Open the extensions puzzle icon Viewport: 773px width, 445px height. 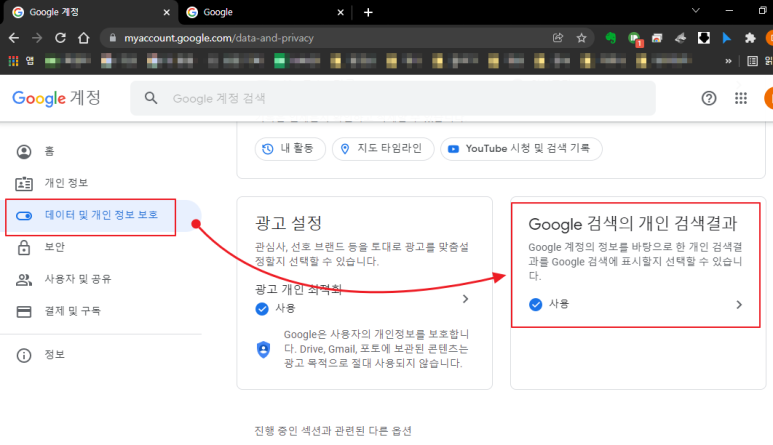click(x=750, y=38)
